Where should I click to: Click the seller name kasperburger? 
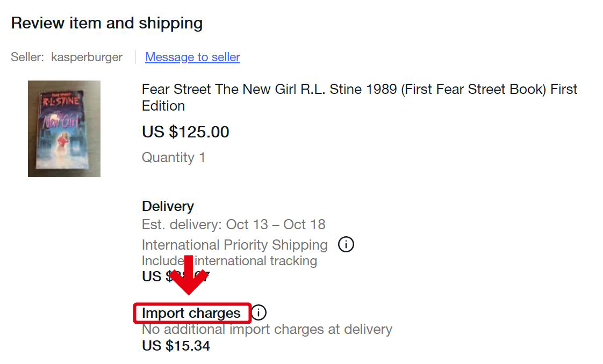coord(87,57)
